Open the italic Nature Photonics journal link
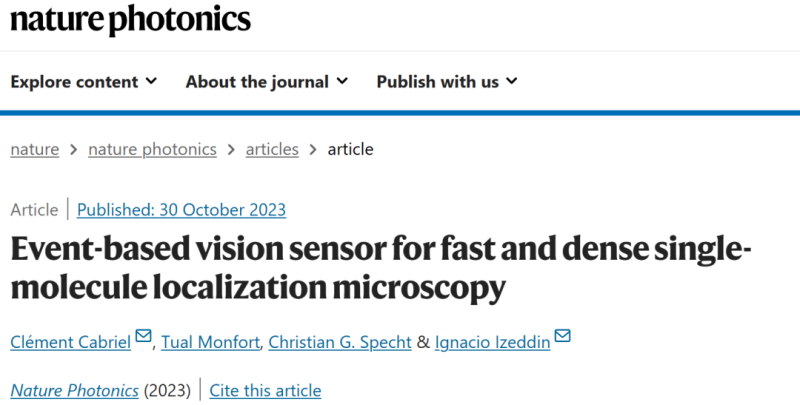 pos(75,390)
